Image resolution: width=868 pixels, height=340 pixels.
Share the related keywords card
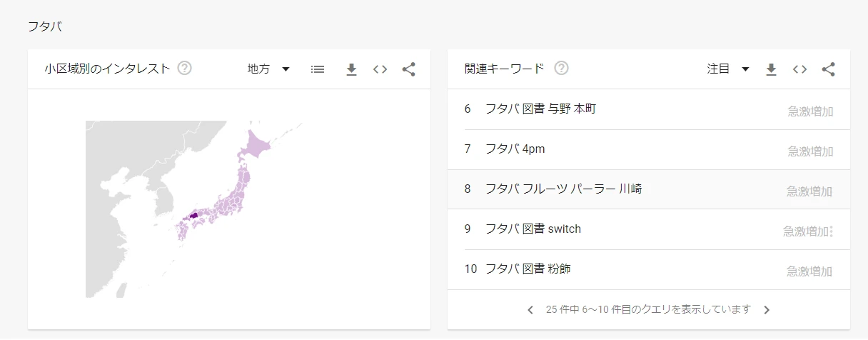click(828, 69)
